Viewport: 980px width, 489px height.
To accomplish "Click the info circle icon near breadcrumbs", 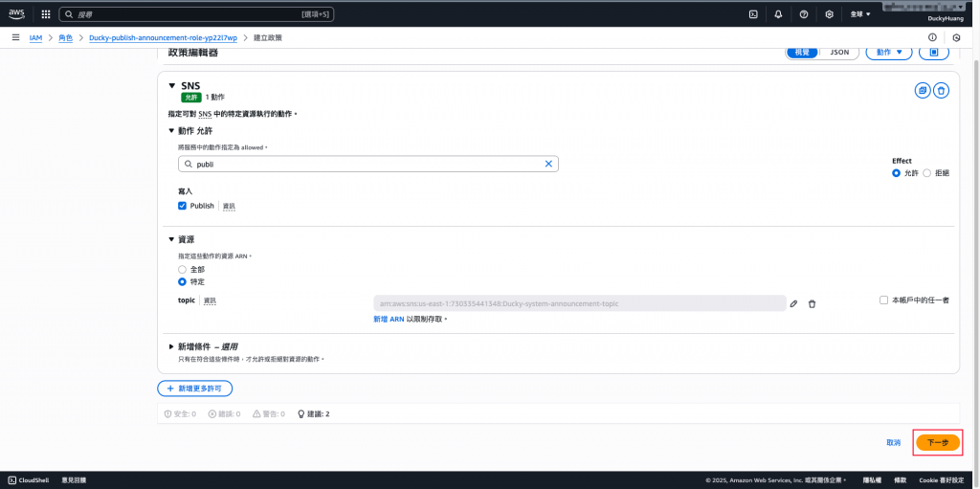I will click(932, 37).
